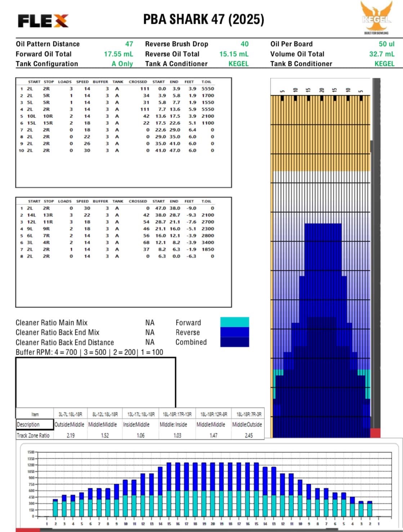Click the Middle:Outside description cell

(x=247, y=425)
